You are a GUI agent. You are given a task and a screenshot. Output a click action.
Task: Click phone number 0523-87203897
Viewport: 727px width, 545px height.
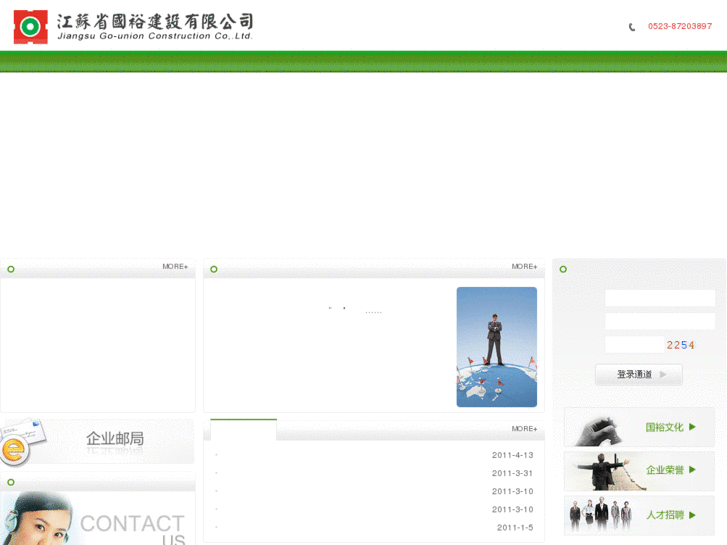(680, 26)
